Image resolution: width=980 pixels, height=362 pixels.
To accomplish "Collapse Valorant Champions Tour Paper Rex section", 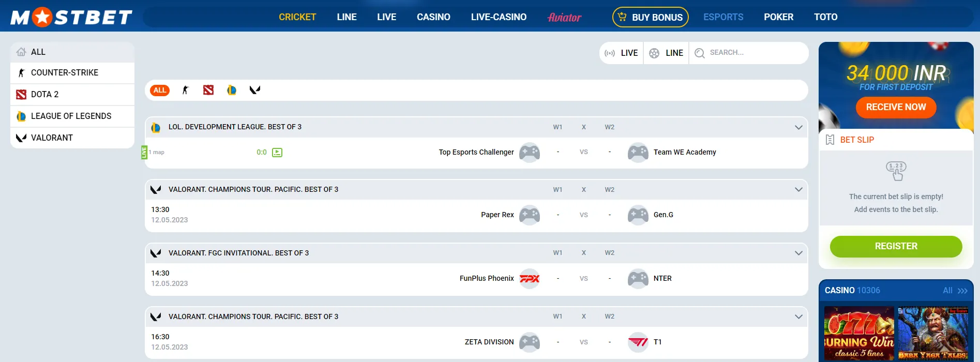I will [798, 190].
